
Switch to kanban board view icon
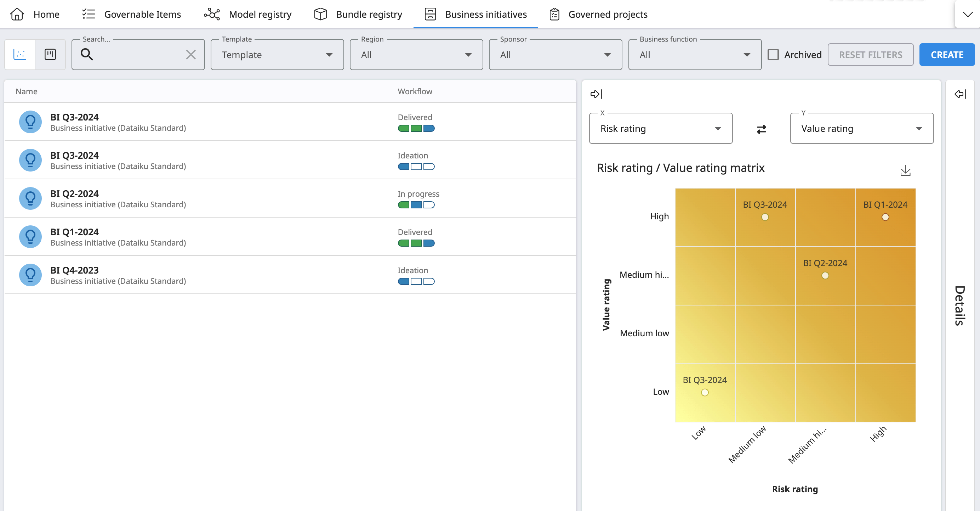[50, 55]
